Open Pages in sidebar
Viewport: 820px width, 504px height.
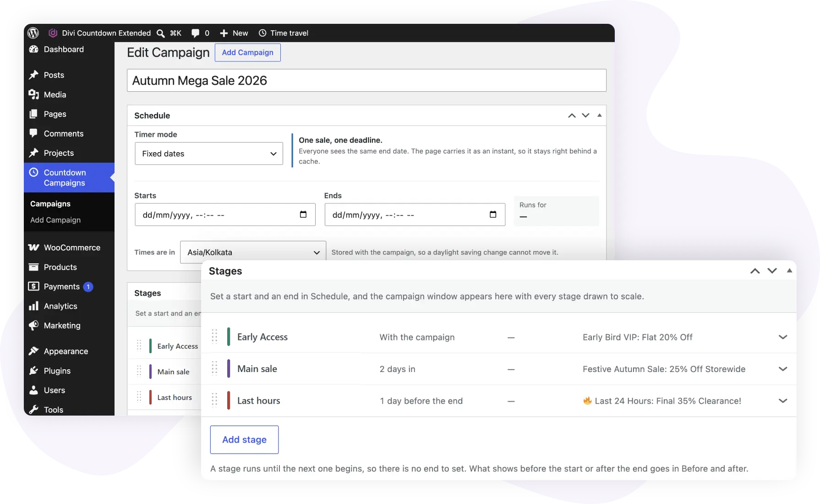click(69, 114)
